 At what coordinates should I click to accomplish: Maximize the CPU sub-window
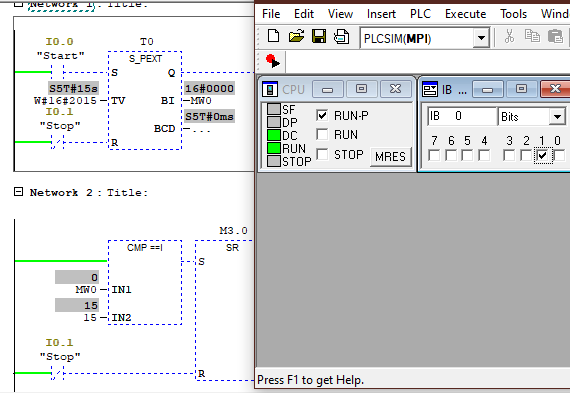coord(361,89)
